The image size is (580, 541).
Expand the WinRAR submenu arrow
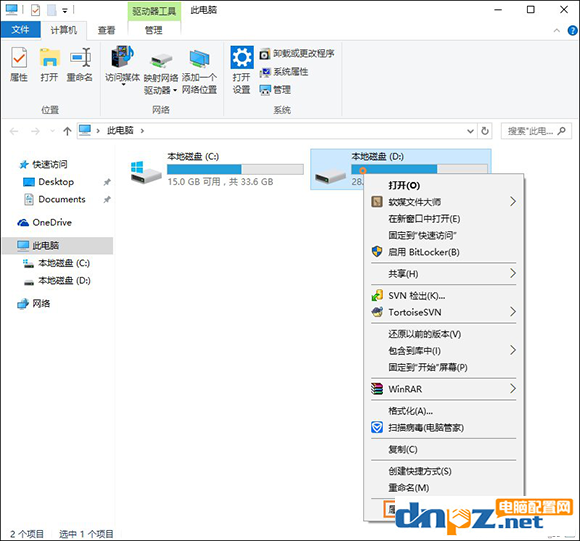point(513,389)
